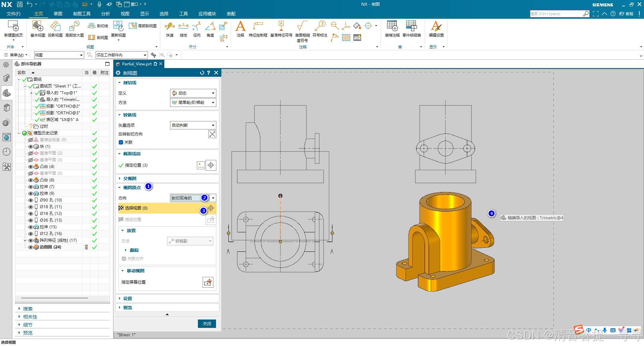The width and height of the screenshot is (644, 346).
Task: Open the history clock sidebar icon
Action: [7, 152]
